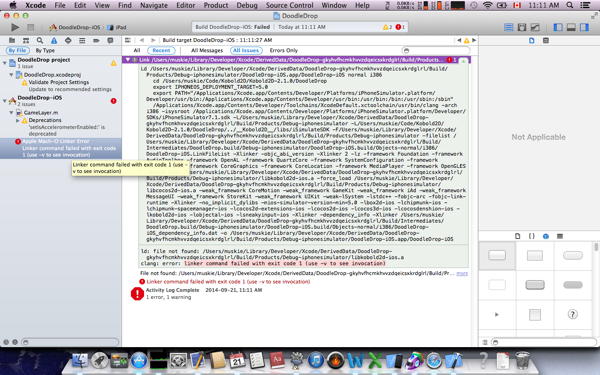This screenshot has width=600, height=375.
Task: Collapse the Link step transcript
Action: click(128, 60)
